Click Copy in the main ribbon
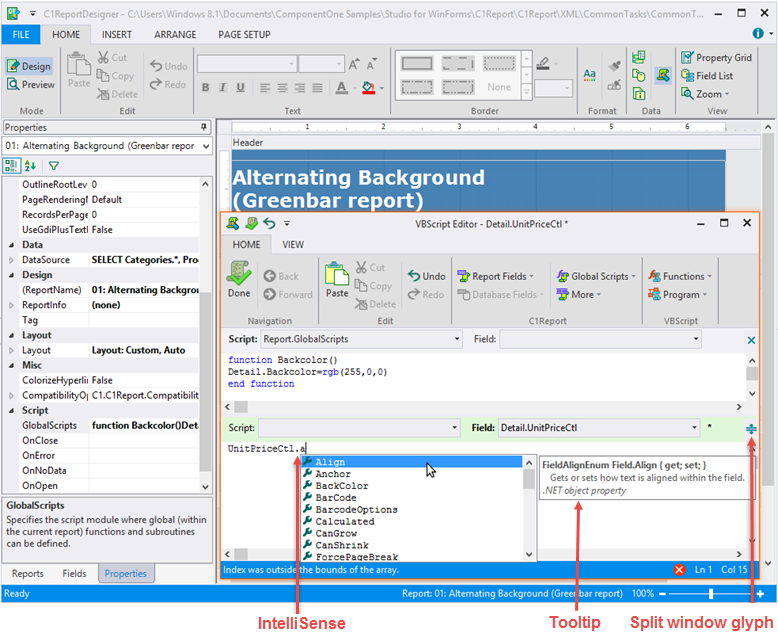Image resolution: width=778 pixels, height=632 pixels. [115, 76]
